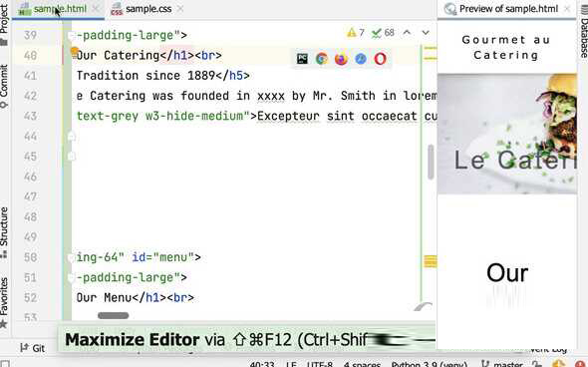Open the Event Log at bottom right

tap(548, 349)
